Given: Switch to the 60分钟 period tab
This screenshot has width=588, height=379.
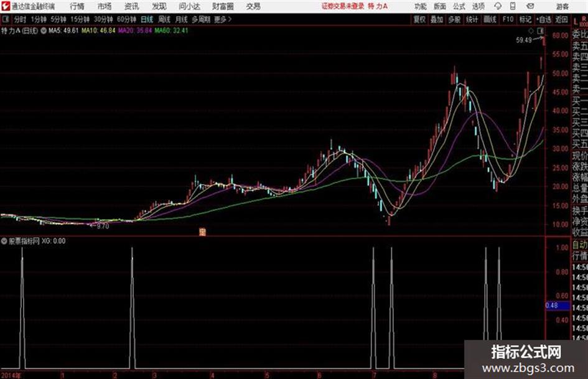Looking at the screenshot, I should 127,19.
